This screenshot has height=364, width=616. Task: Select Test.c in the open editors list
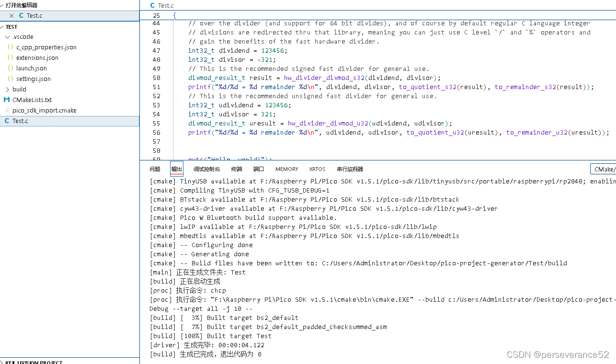tap(69, 16)
